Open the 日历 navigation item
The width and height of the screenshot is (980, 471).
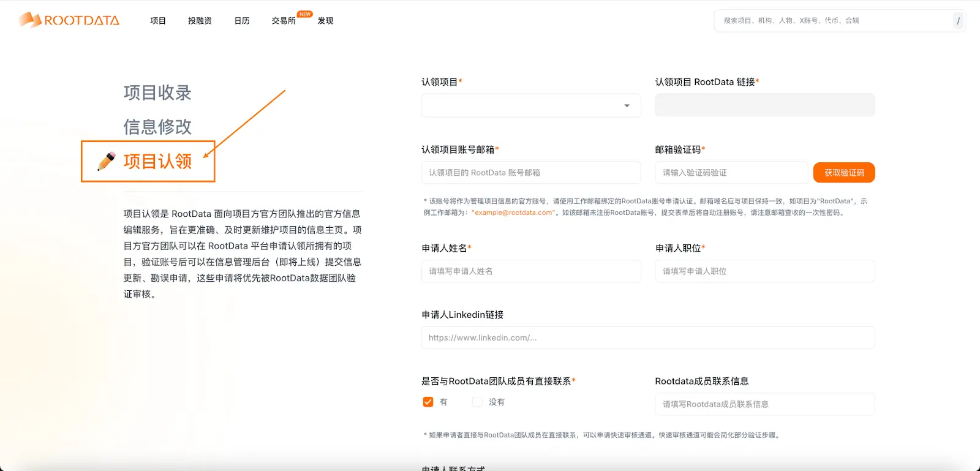click(x=242, y=21)
